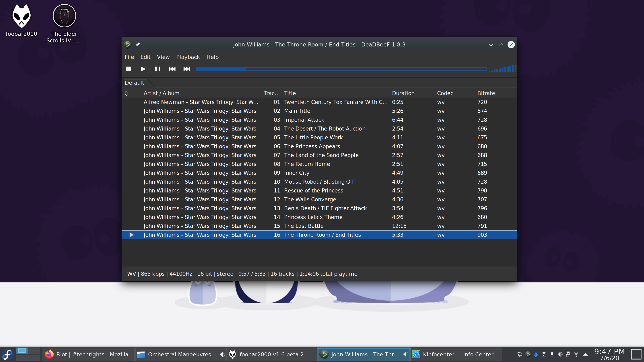Mute DeaDBeeF audio from its taskbar entry

coord(406,354)
